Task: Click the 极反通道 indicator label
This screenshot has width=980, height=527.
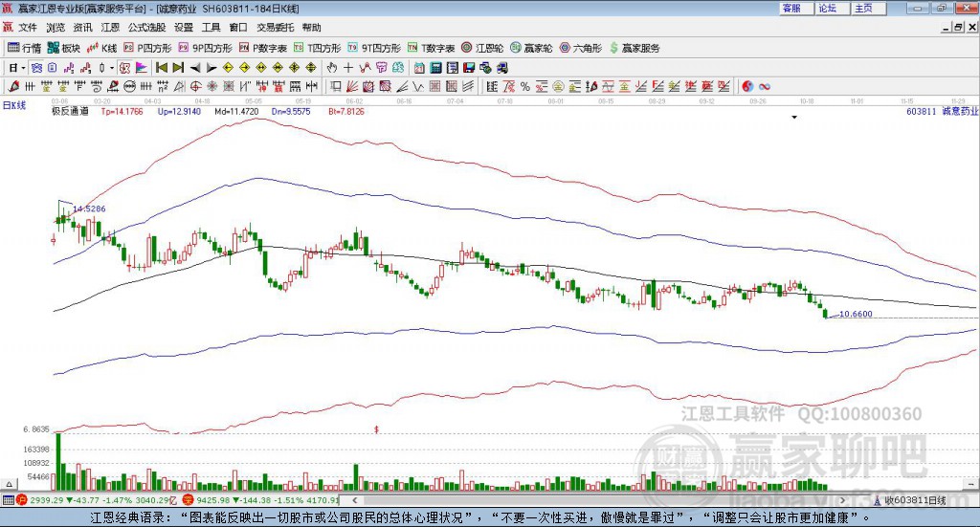Action: pos(70,111)
